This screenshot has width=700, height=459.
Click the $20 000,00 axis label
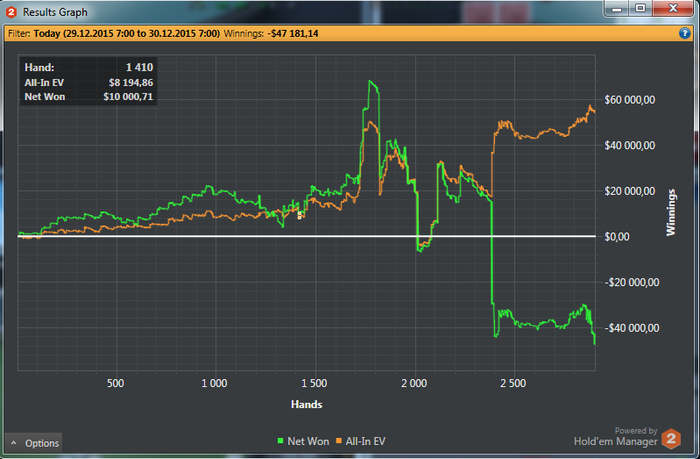click(x=630, y=191)
